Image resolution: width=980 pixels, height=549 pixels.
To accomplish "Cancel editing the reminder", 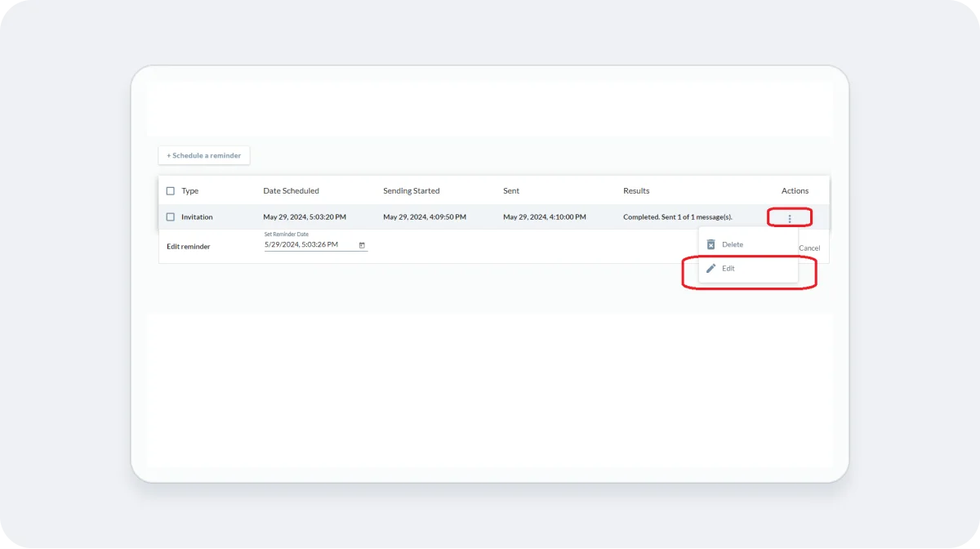I will tap(809, 248).
